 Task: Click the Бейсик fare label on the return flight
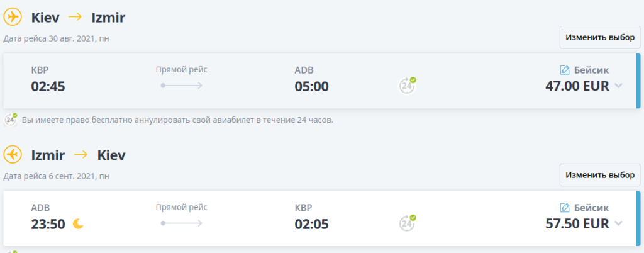point(591,207)
